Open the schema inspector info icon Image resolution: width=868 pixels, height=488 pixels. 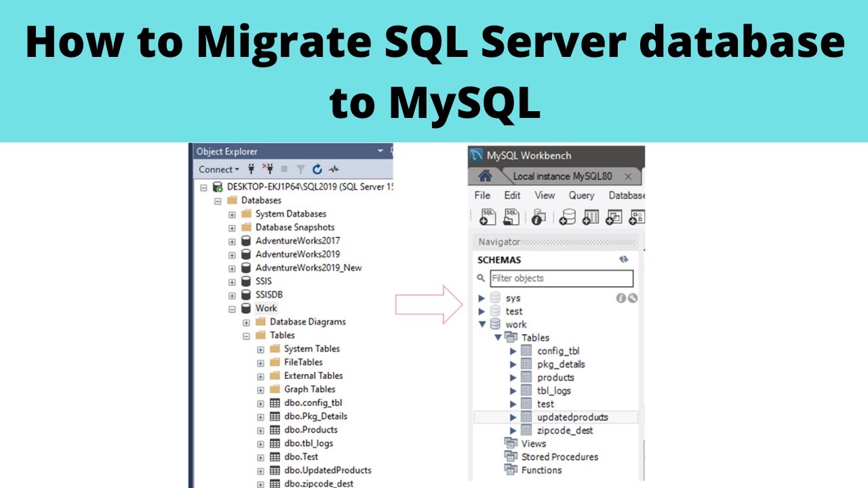click(x=539, y=217)
